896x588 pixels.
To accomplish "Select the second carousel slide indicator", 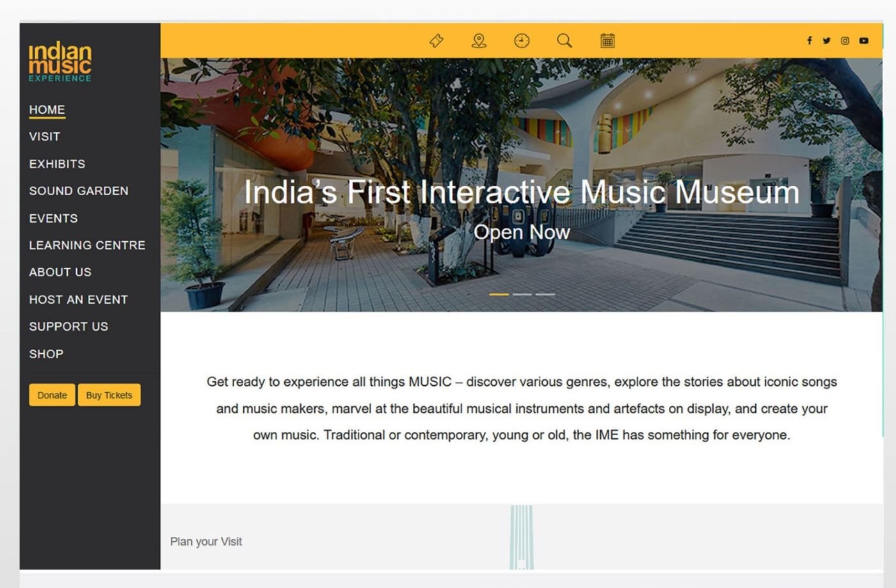I will 522,294.
